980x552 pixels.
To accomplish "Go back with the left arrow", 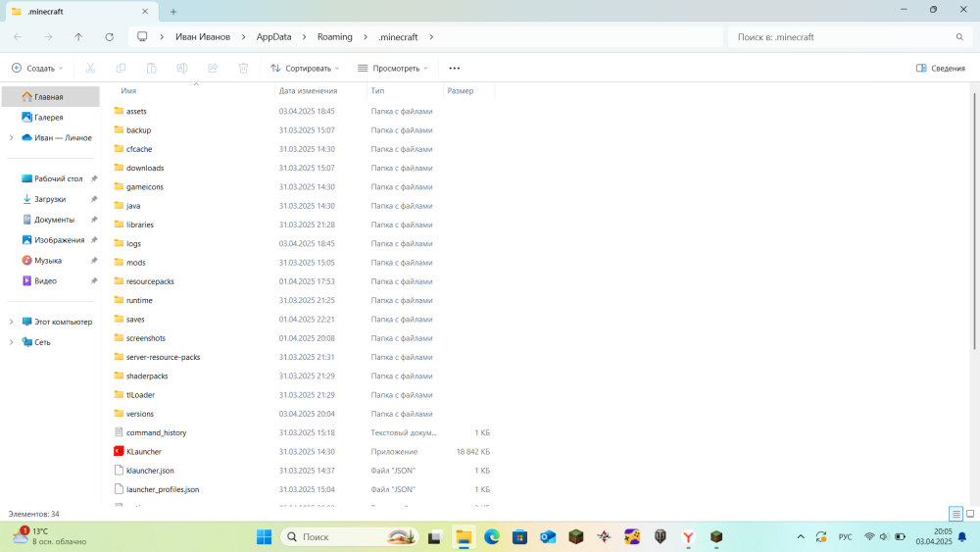I will click(x=18, y=37).
